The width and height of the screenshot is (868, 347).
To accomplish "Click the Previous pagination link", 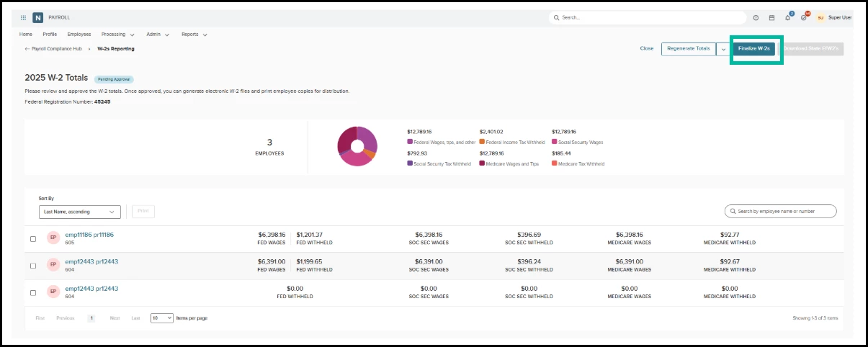I will click(66, 317).
